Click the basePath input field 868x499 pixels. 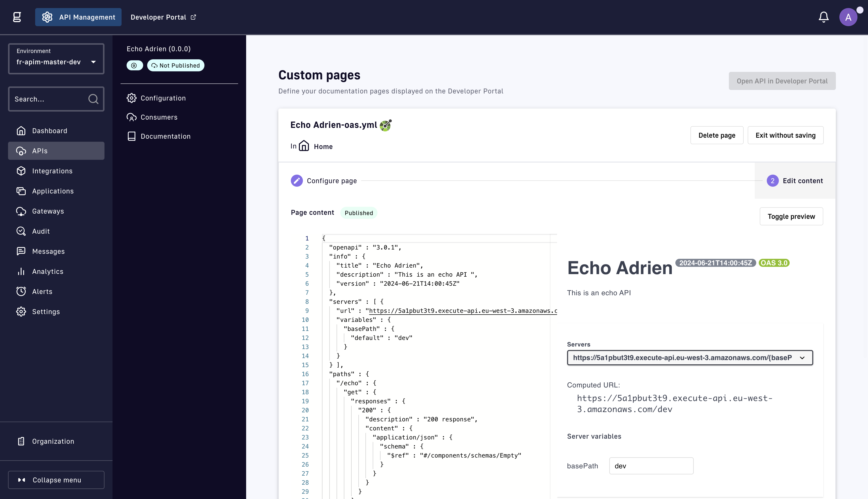651,466
